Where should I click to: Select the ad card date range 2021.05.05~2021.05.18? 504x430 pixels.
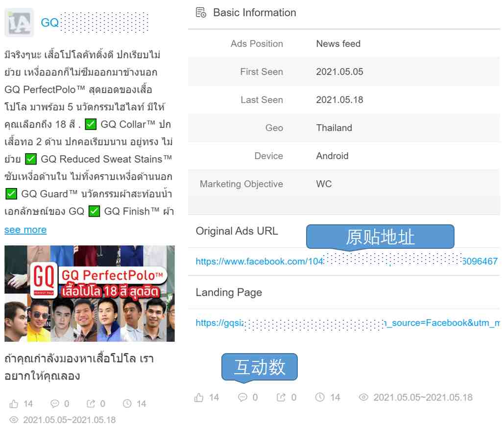[70, 420]
